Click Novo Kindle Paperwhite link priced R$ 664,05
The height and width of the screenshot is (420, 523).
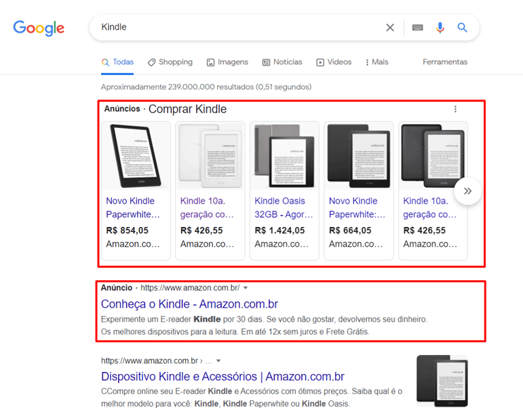(357, 207)
